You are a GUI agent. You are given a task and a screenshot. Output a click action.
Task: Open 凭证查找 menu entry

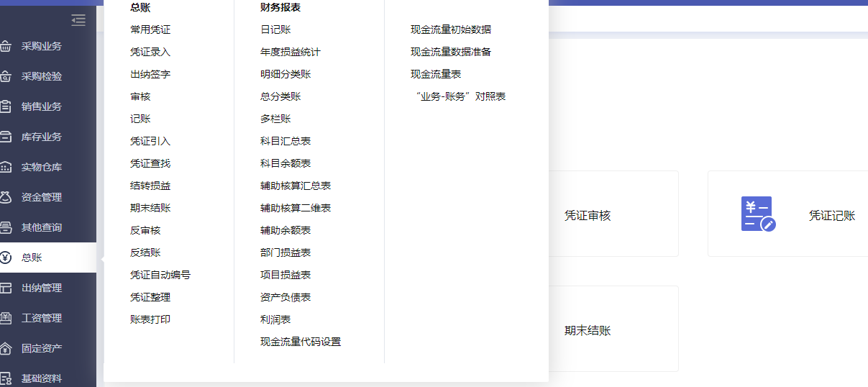click(x=150, y=163)
